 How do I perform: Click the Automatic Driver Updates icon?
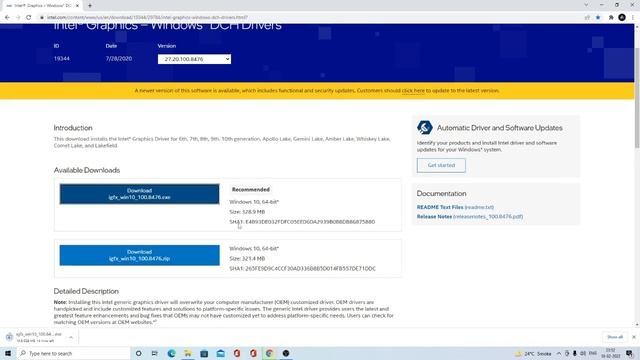coord(424,128)
